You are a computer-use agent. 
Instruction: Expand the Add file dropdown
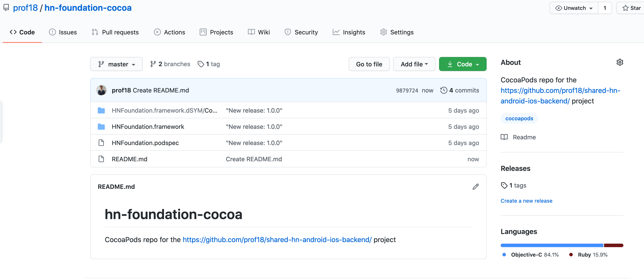[414, 64]
